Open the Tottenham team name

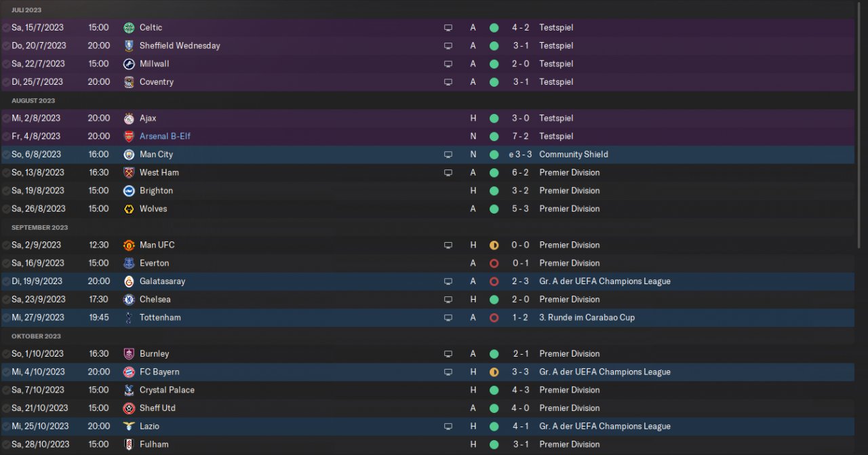pyautogui.click(x=160, y=317)
